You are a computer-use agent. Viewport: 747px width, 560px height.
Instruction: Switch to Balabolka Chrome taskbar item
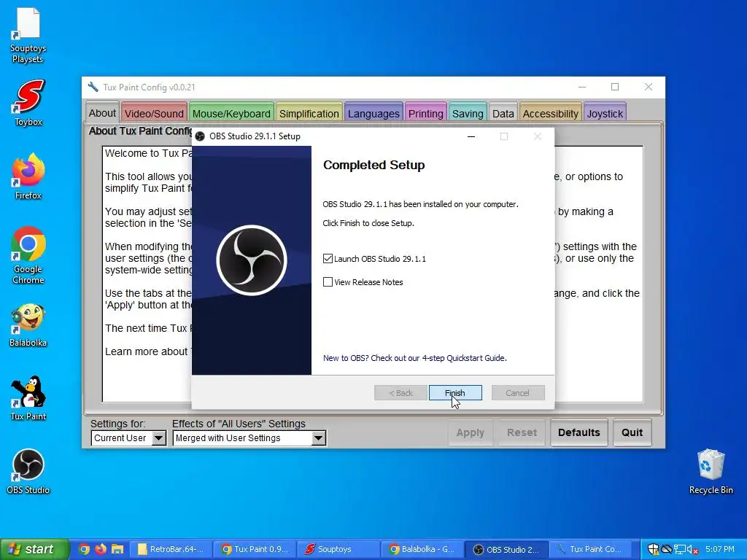click(x=422, y=549)
